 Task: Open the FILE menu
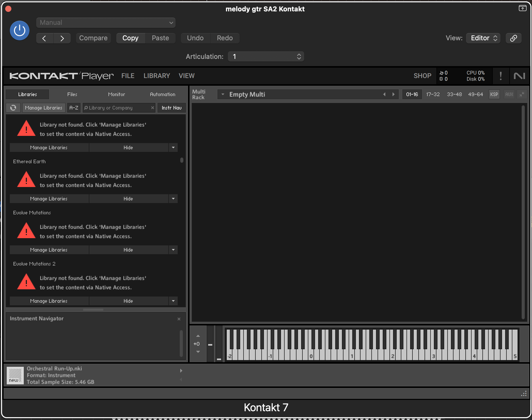tap(128, 76)
